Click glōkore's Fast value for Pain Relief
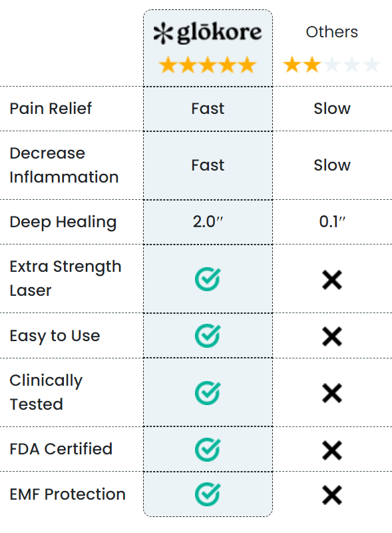Image resolution: width=392 pixels, height=533 pixels. pyautogui.click(x=208, y=109)
